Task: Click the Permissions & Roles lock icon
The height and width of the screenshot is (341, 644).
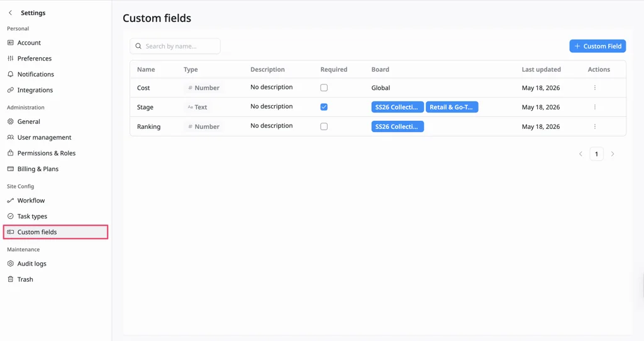Action: tap(10, 153)
